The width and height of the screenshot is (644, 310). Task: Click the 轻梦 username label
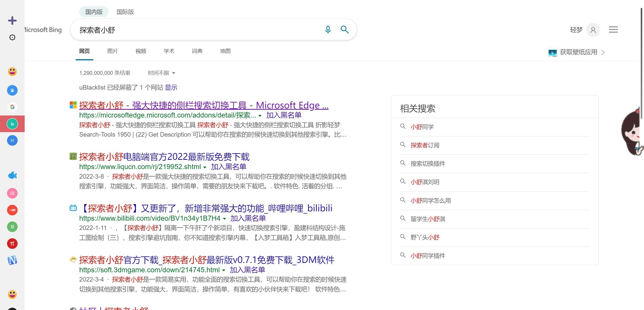point(576,30)
